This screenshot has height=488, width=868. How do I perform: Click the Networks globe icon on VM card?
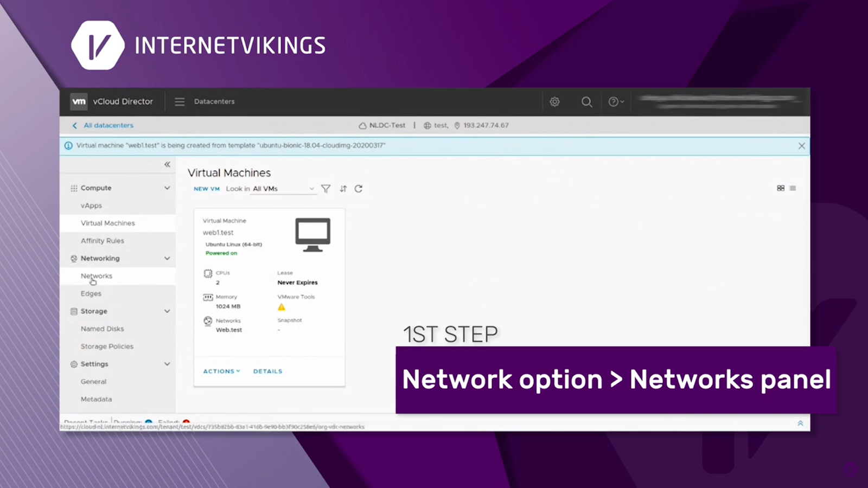208,321
